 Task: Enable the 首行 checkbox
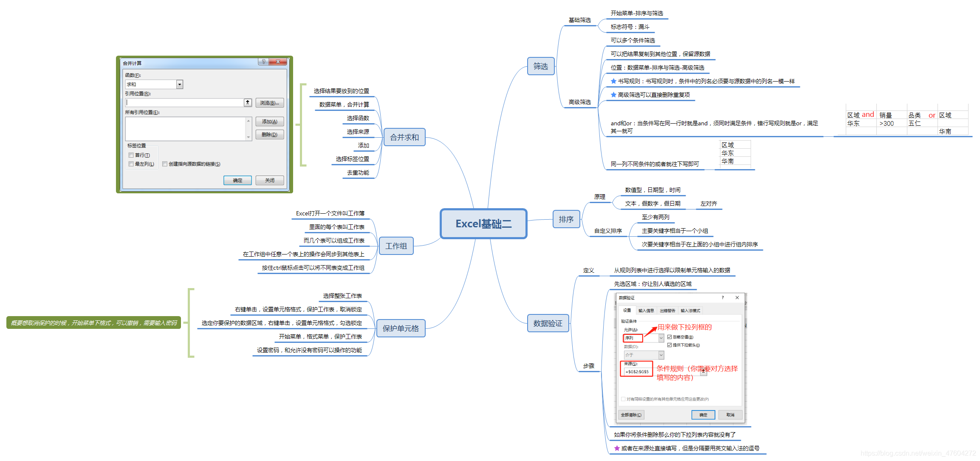tap(131, 156)
